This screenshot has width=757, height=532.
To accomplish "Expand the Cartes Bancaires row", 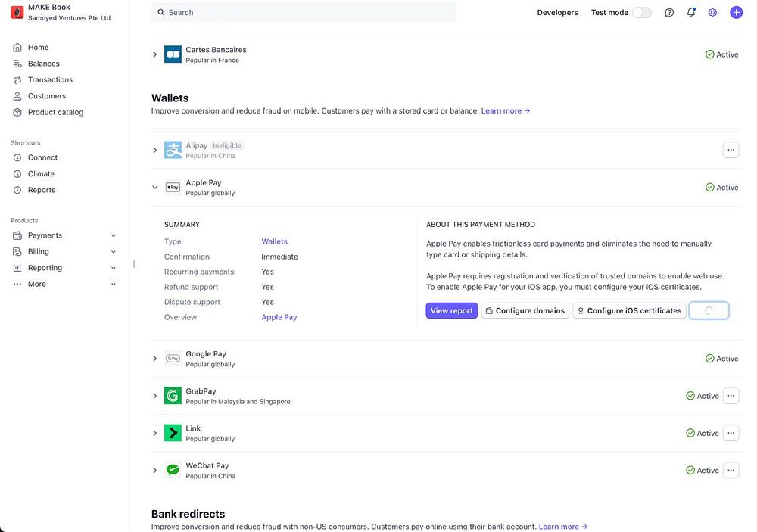I will [x=155, y=54].
